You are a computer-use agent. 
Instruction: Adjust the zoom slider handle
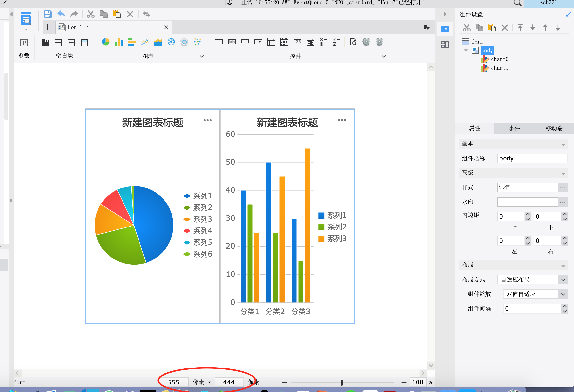click(x=342, y=383)
